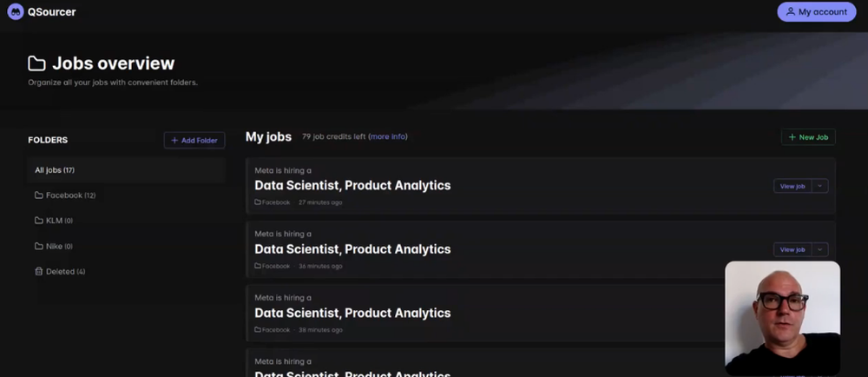This screenshot has height=377, width=868.
Task: Add a new folder
Action: pos(194,140)
